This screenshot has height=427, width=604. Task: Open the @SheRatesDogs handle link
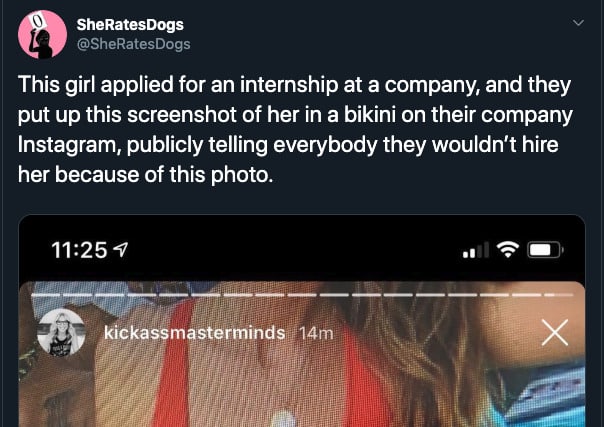133,44
